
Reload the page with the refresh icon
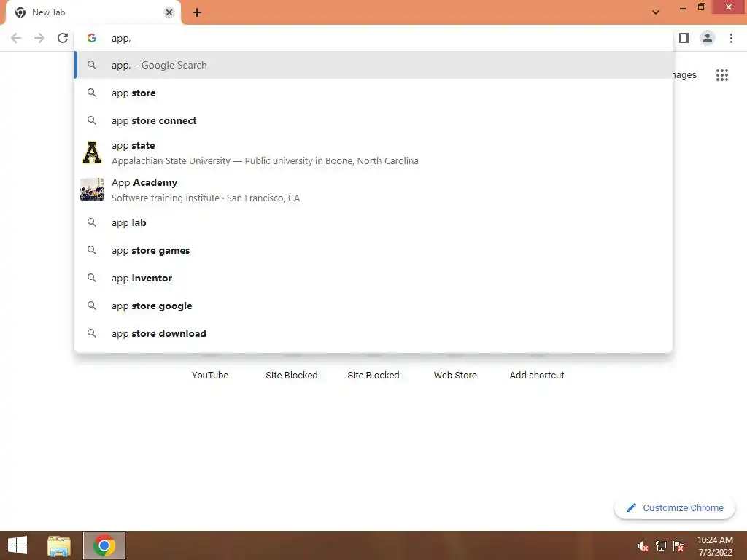pos(63,38)
